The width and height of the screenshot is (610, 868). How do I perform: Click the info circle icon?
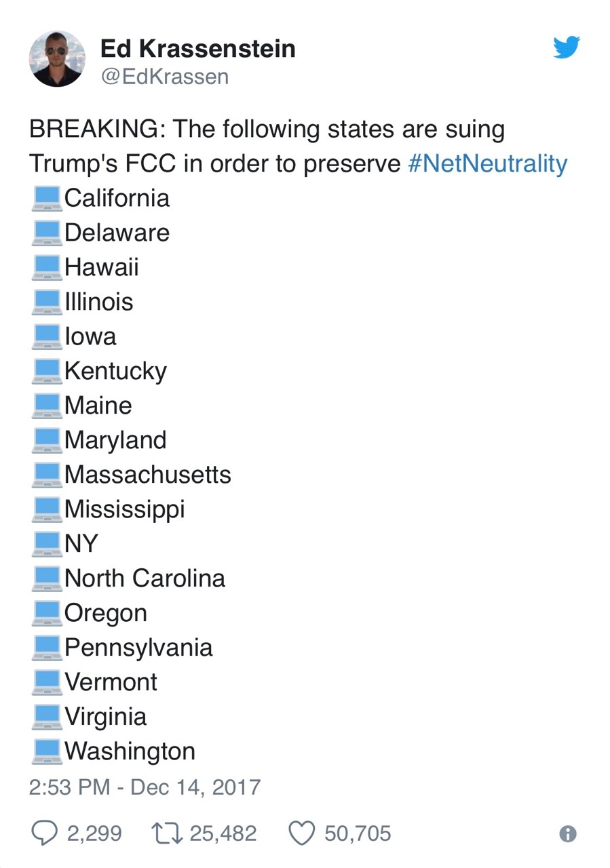(568, 834)
